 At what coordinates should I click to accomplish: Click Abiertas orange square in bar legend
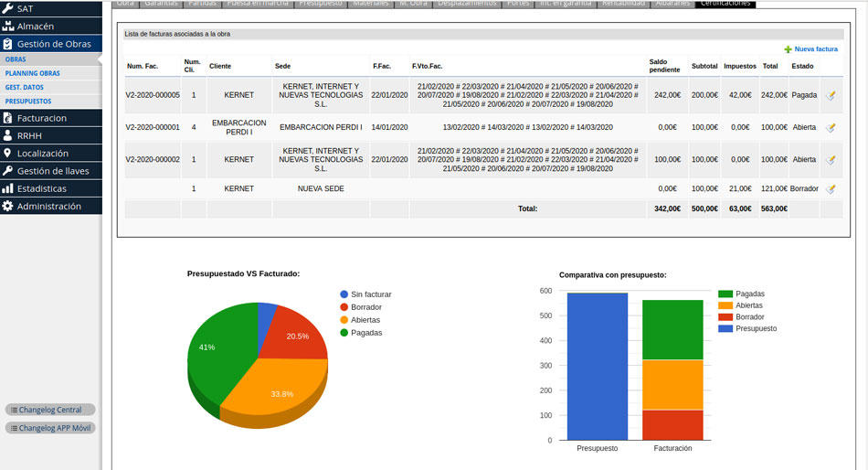pyautogui.click(x=725, y=305)
